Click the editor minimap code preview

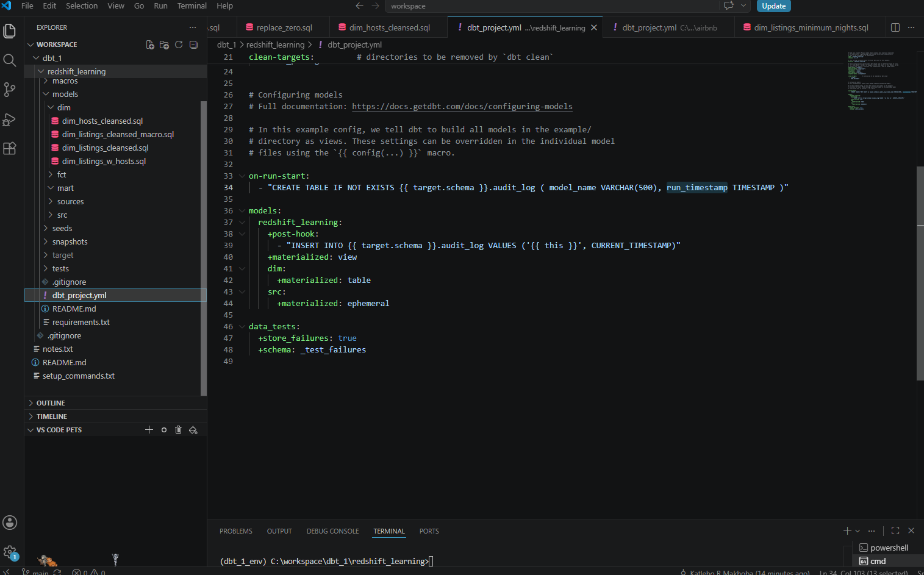pyautogui.click(x=881, y=80)
